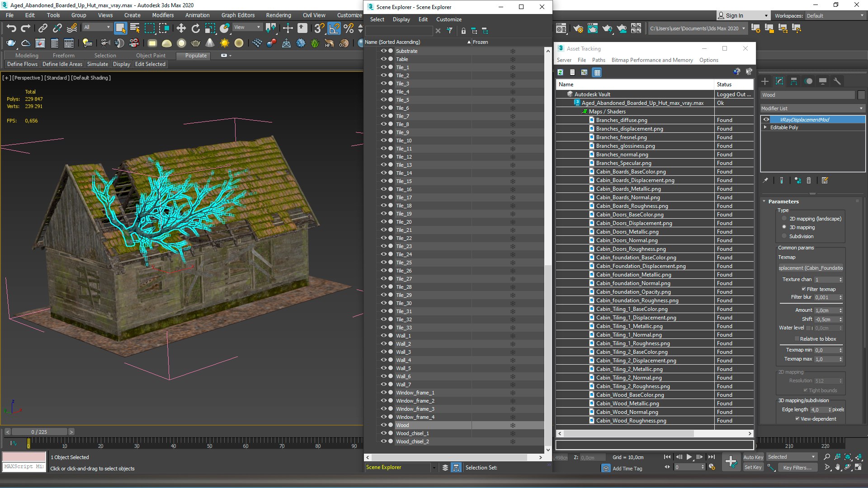Viewport: 868px width, 488px height.
Task: Uncheck the Filter texmap checkbox
Action: pos(804,289)
